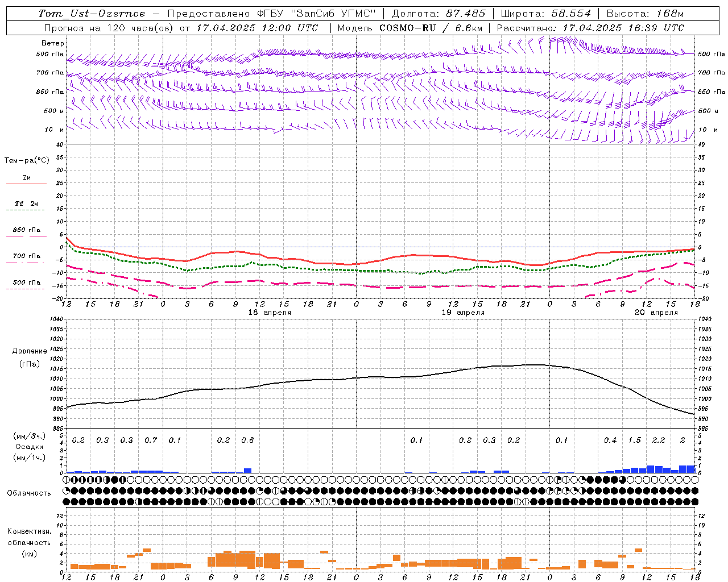Click the '18 апреля' date label
This screenshot has width=728, height=582.
[270, 313]
